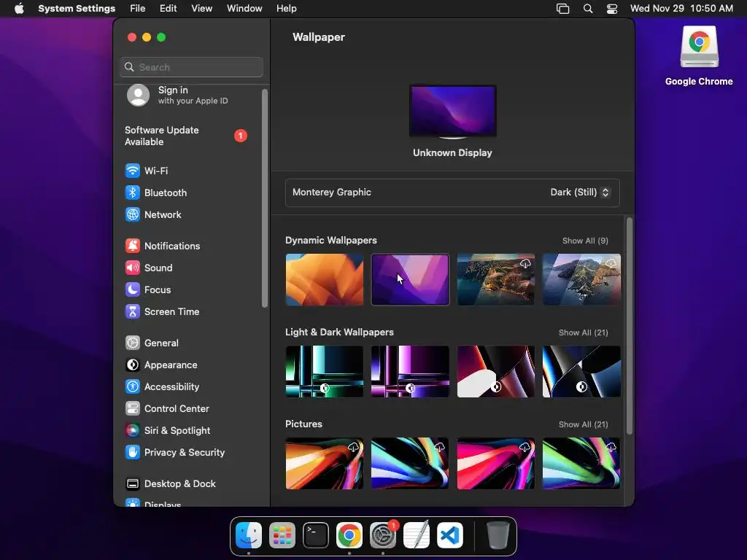747x560 pixels.
Task: Click the Search field in sidebar
Action: [x=192, y=67]
